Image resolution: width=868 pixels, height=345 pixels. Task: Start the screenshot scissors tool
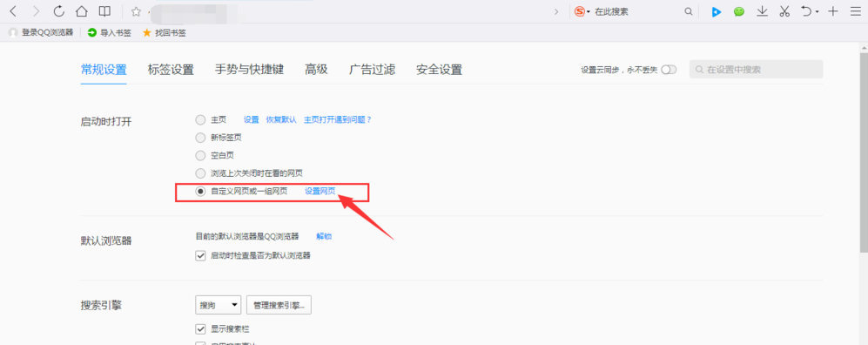click(784, 11)
